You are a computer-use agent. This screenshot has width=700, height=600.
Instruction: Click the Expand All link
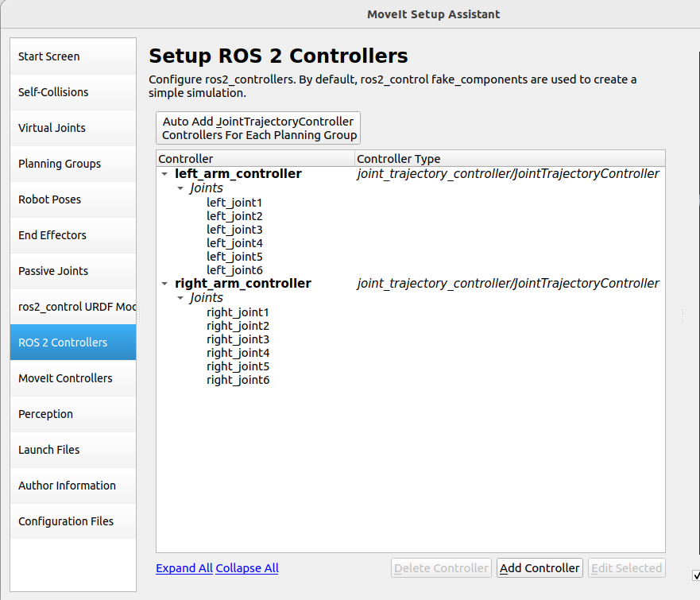(x=184, y=568)
